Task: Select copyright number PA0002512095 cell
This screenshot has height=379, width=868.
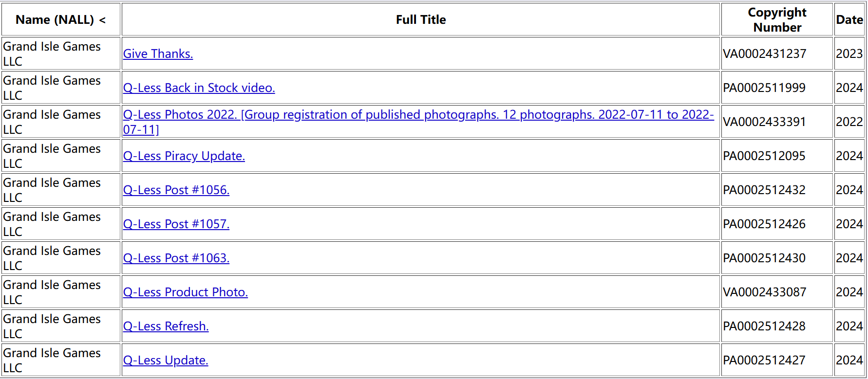Action: 777,156
